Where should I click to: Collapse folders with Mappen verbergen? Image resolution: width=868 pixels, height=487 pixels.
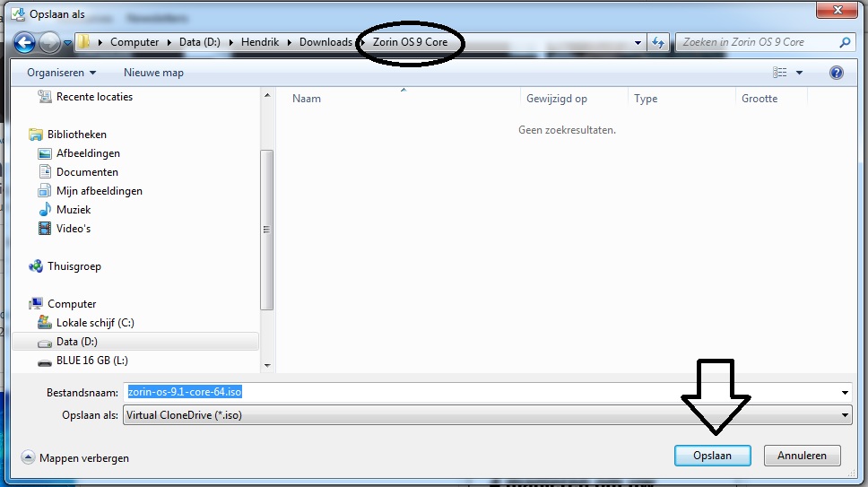tap(75, 457)
